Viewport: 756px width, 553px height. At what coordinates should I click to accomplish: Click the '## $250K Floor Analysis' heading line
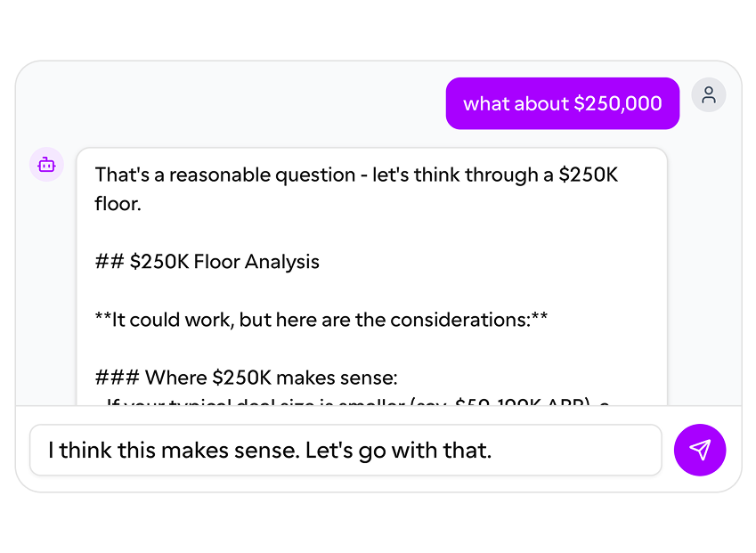pos(207,262)
